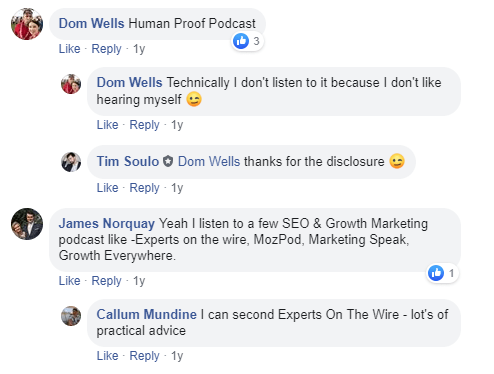
Task: Click the admin shield badge next to Tim Soulo
Action: (168, 162)
